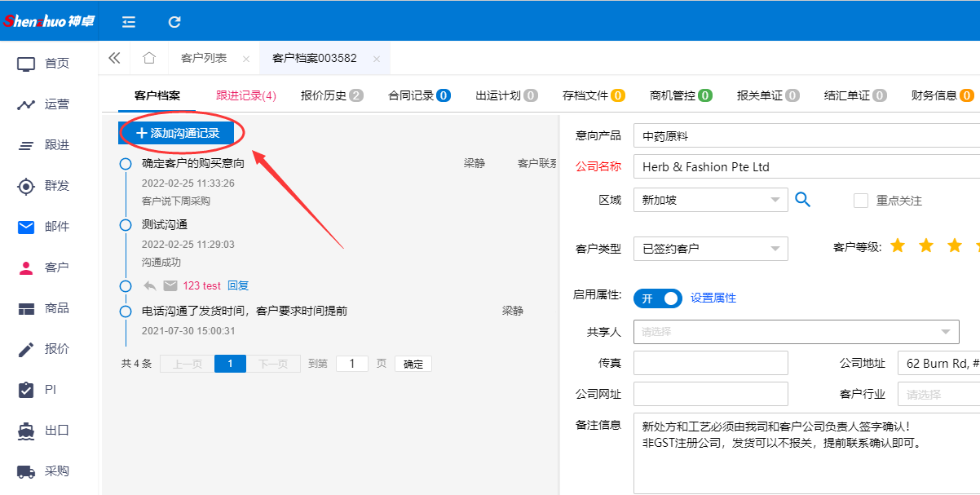Close the 客户档案003582 tab
980x495 pixels.
click(x=376, y=59)
